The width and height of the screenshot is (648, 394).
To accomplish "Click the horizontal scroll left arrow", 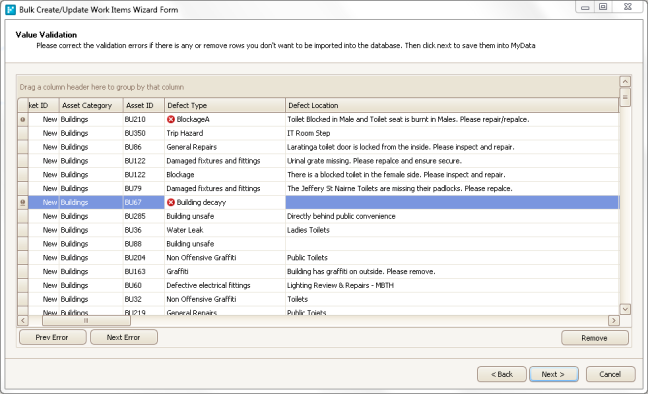I will (23, 320).
